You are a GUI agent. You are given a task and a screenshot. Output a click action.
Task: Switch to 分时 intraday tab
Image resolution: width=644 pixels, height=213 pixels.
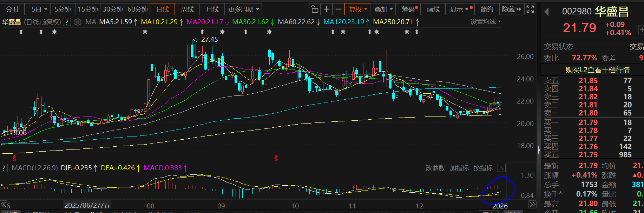point(12,9)
